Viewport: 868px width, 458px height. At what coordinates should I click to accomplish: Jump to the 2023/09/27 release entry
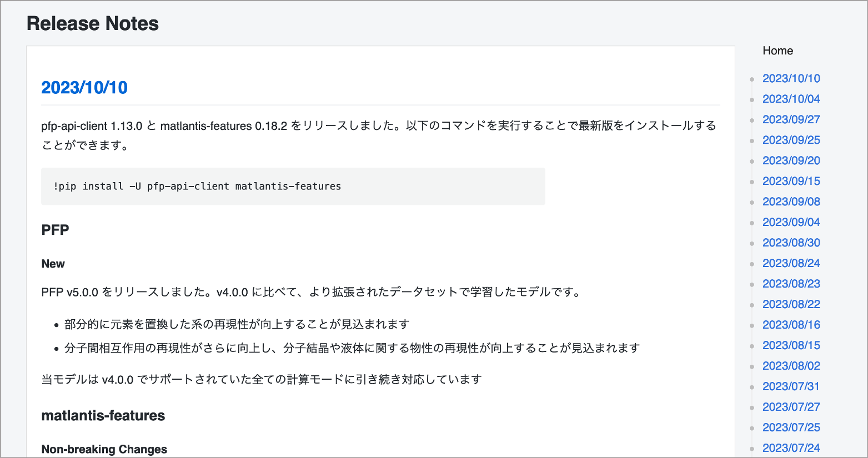tap(791, 119)
